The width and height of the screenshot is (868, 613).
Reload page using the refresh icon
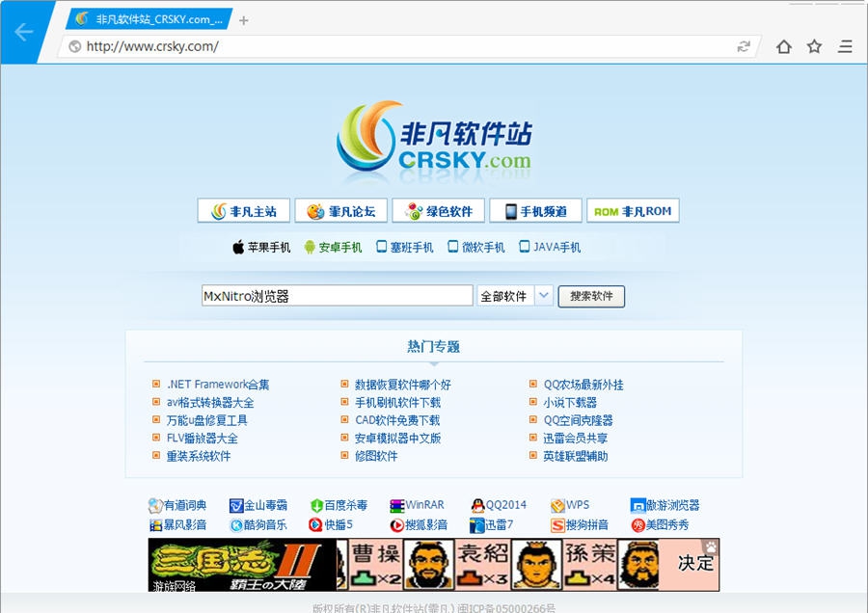click(x=744, y=46)
